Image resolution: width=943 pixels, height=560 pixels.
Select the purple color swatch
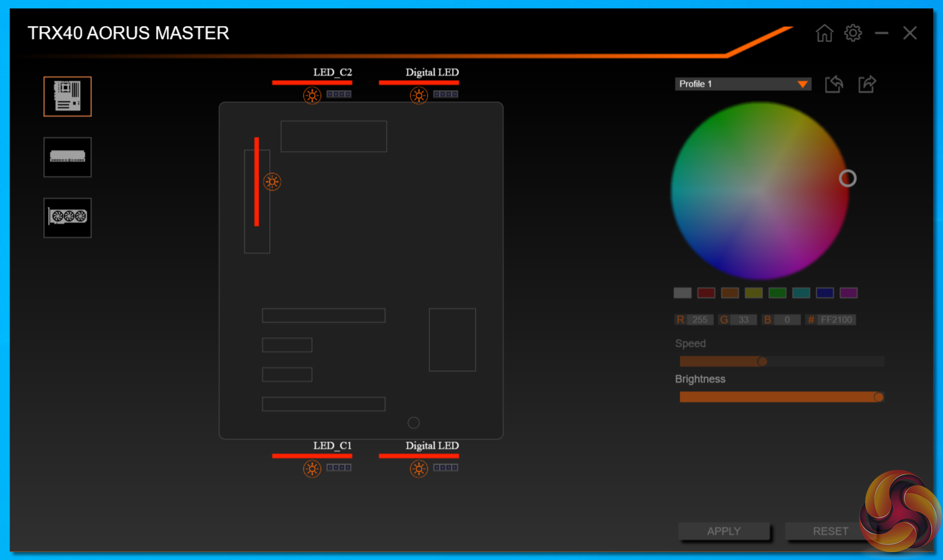coord(849,293)
